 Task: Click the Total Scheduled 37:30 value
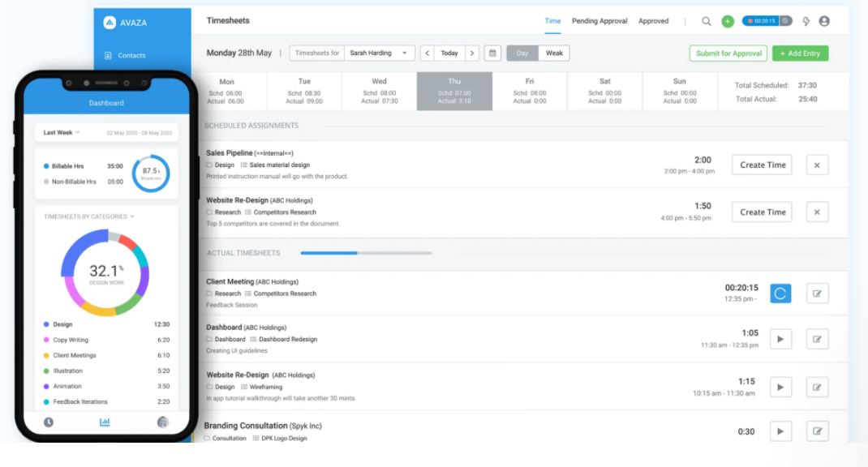pos(807,85)
